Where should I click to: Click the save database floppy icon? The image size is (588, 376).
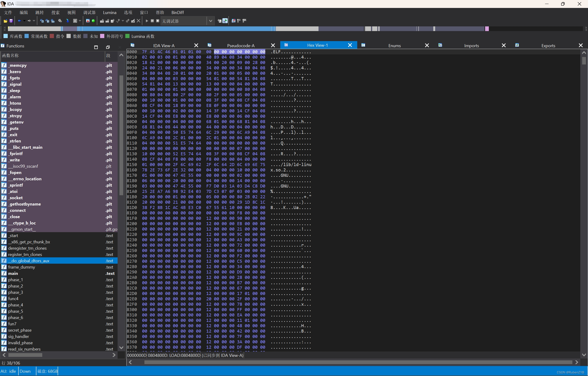pyautogui.click(x=11, y=21)
